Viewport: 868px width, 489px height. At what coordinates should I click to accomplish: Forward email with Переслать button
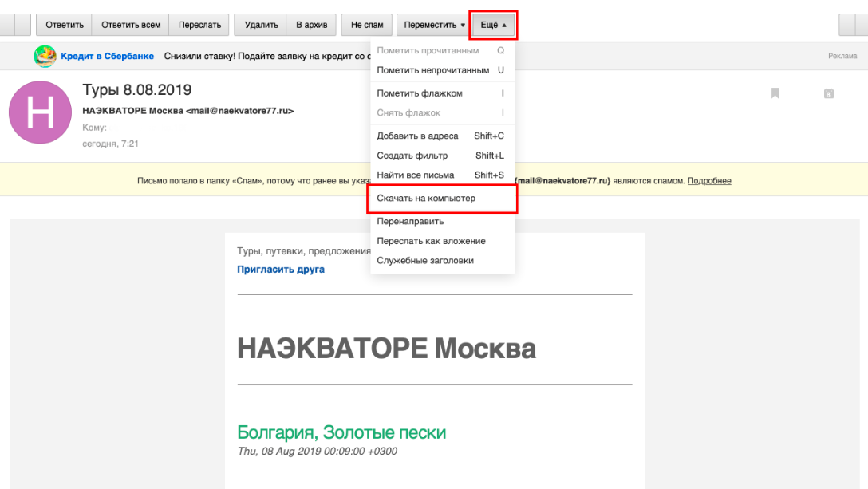tap(199, 25)
